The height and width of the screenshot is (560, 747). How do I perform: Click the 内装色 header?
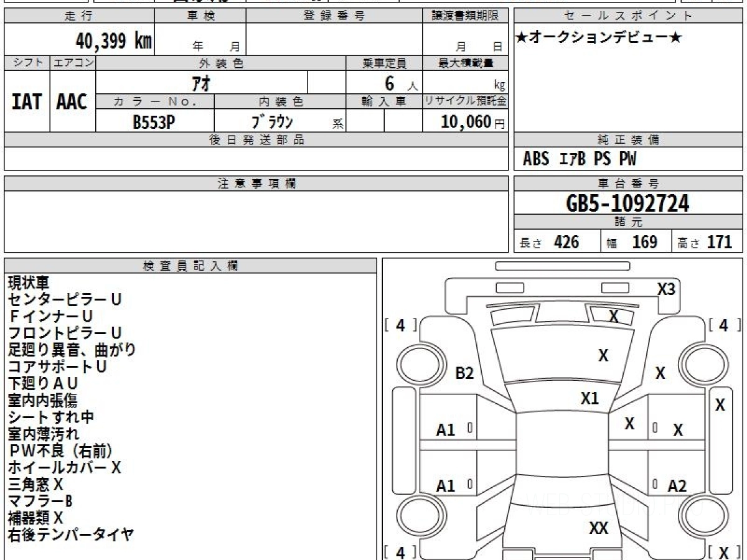click(x=280, y=101)
